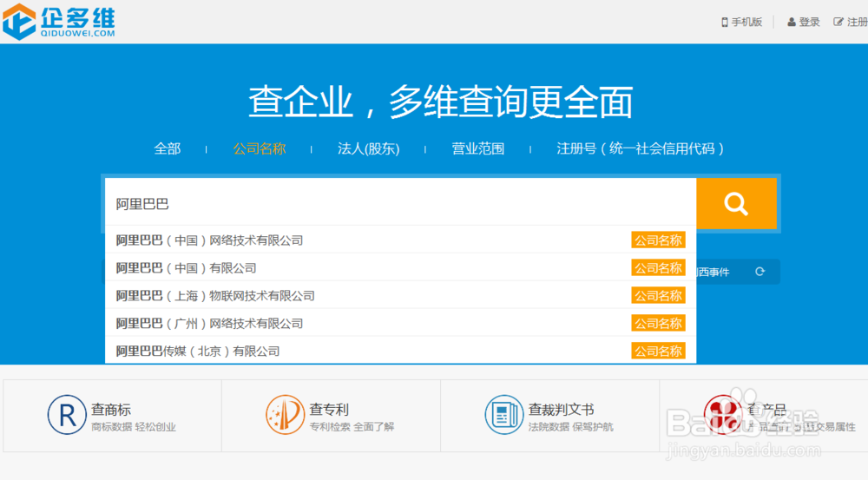Click the orange magnifier search button

tap(736, 203)
